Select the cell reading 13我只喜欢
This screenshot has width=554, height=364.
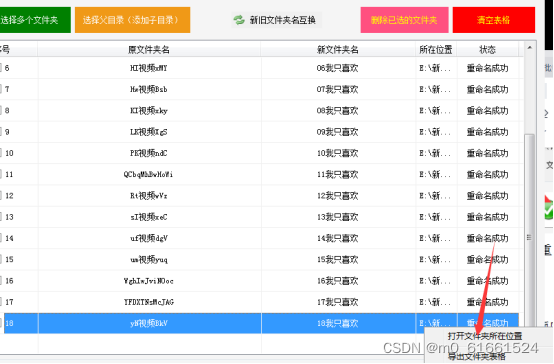[337, 217]
